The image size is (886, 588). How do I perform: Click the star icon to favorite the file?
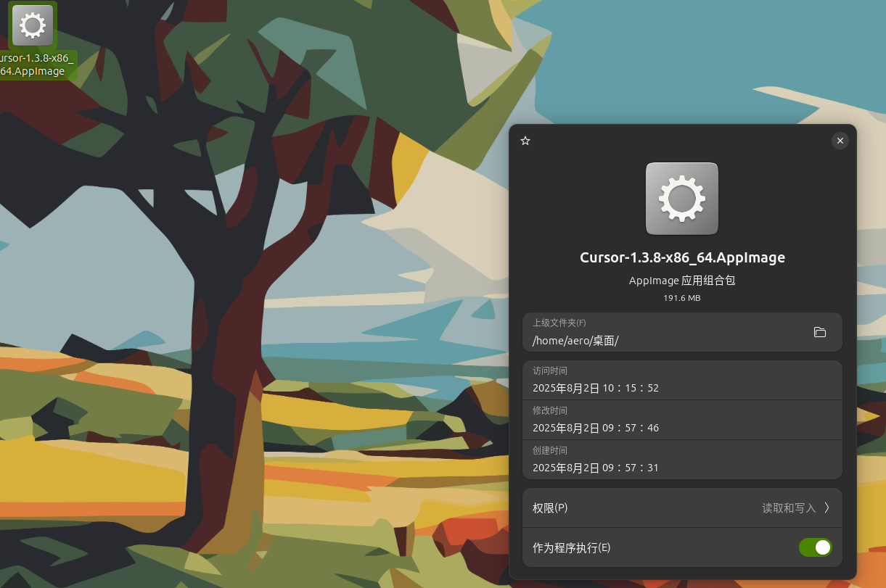[525, 141]
